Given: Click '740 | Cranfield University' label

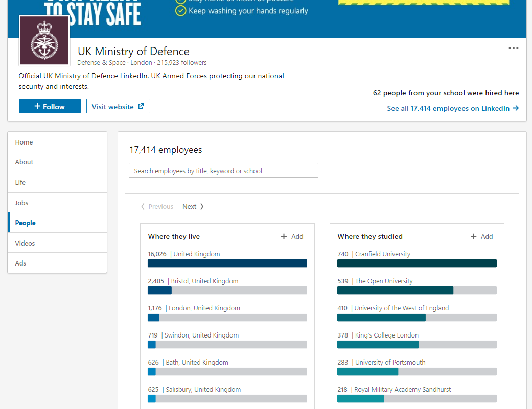Looking at the screenshot, I should click(374, 254).
